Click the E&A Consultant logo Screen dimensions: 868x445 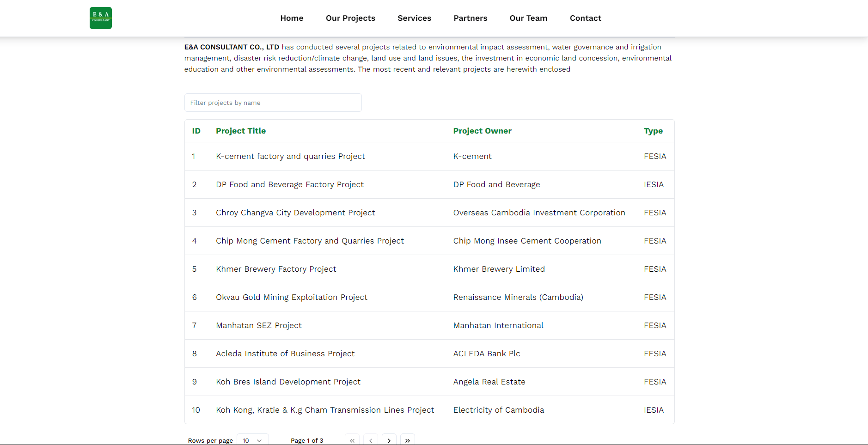[x=100, y=18]
